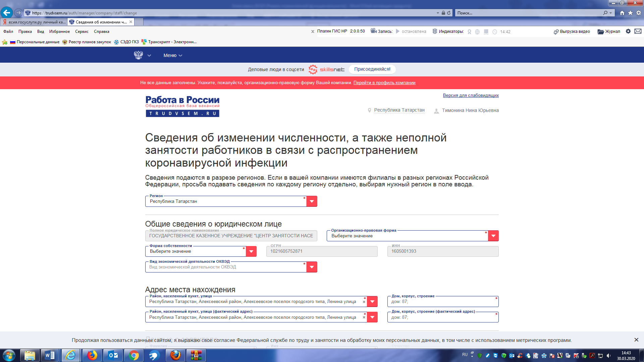Click Перейти в профиль компании link
The width and height of the screenshot is (644, 362).
point(384,83)
